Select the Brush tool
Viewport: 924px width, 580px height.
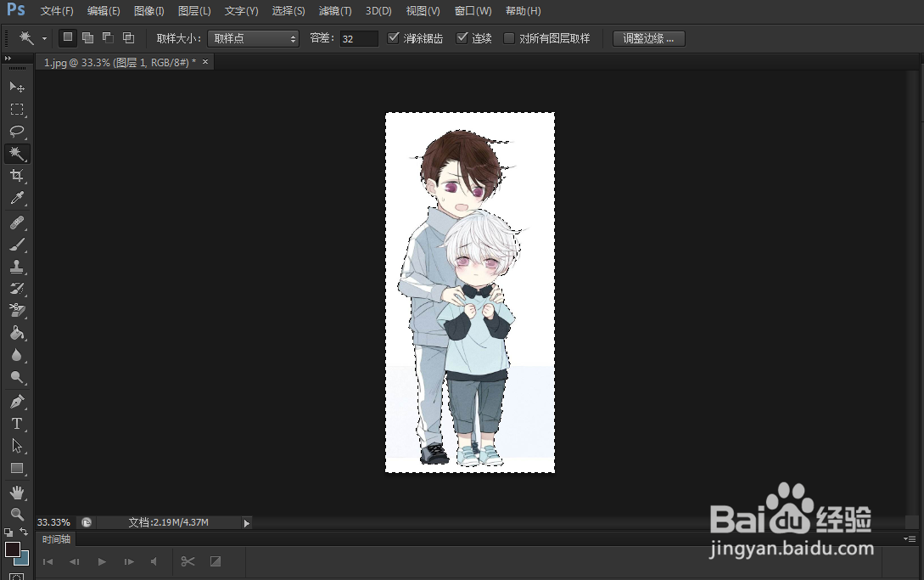(16, 245)
